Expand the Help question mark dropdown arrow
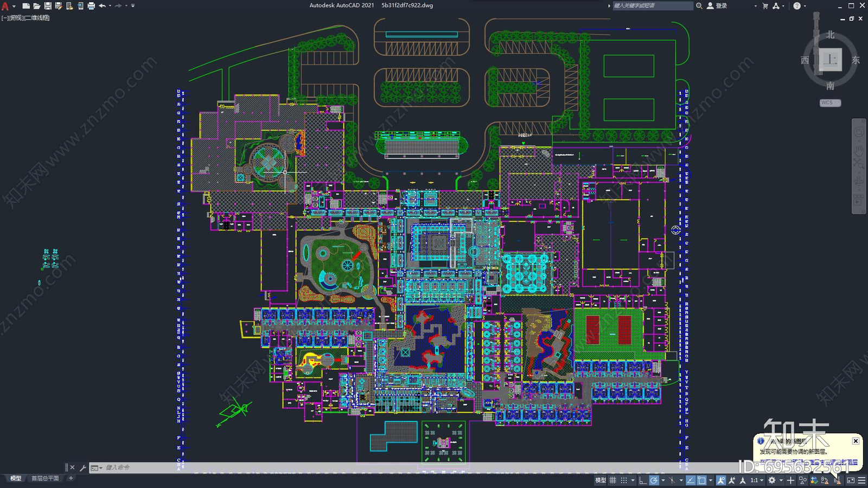868x488 pixels. 805,6
